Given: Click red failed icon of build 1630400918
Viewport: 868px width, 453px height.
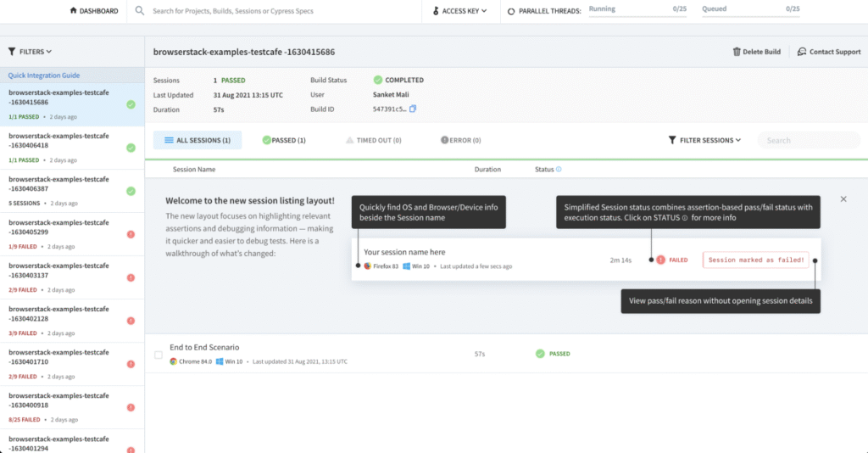Looking at the screenshot, I should coord(131,407).
